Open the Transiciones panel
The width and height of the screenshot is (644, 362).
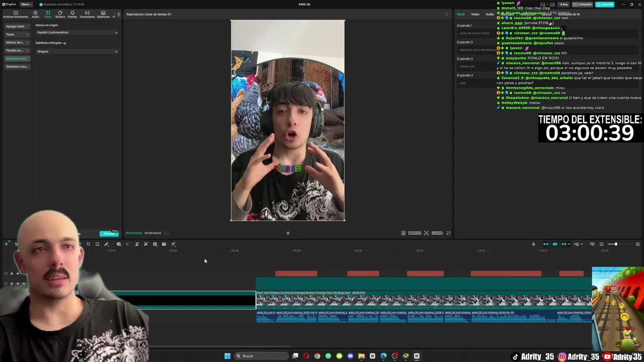point(87,14)
